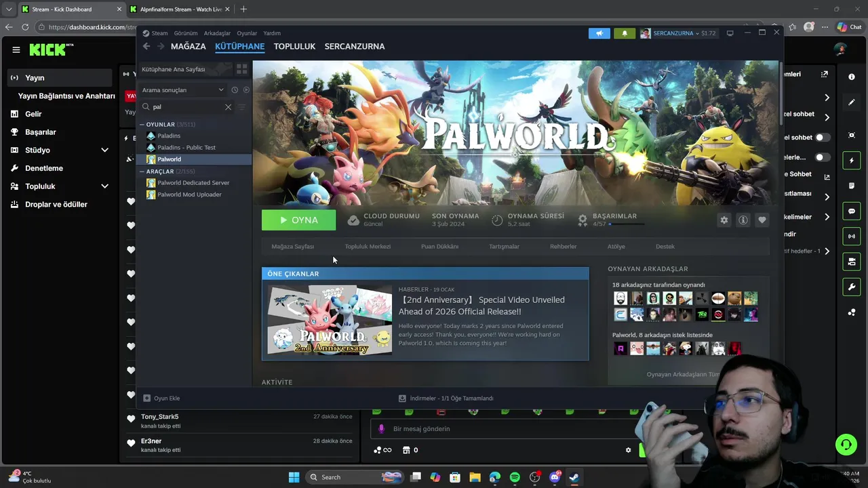Open the Yardım menu
Image resolution: width=868 pixels, height=488 pixels.
coord(272,33)
